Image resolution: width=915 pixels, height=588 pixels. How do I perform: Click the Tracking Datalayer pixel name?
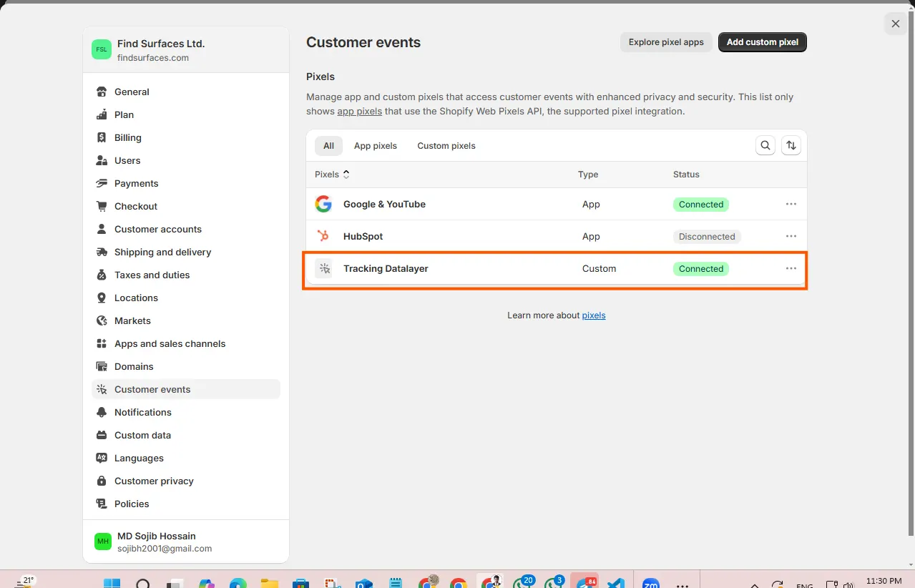386,268
